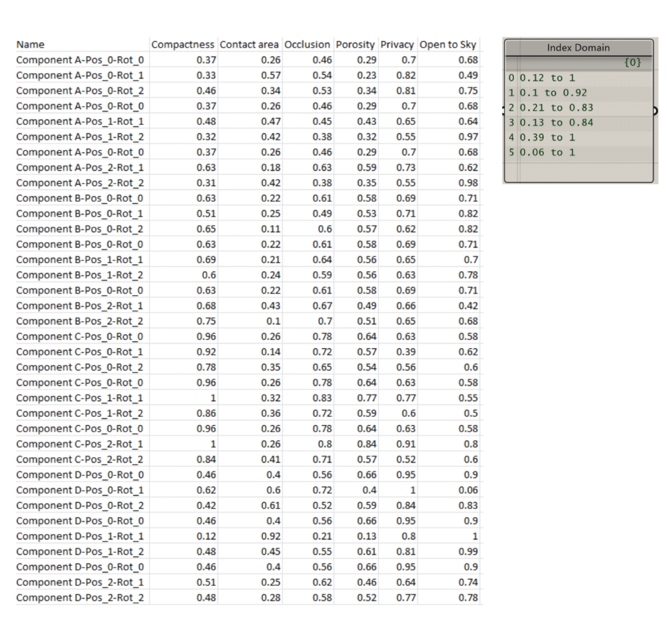
Task: Click the Contact area column header
Action: point(249,45)
